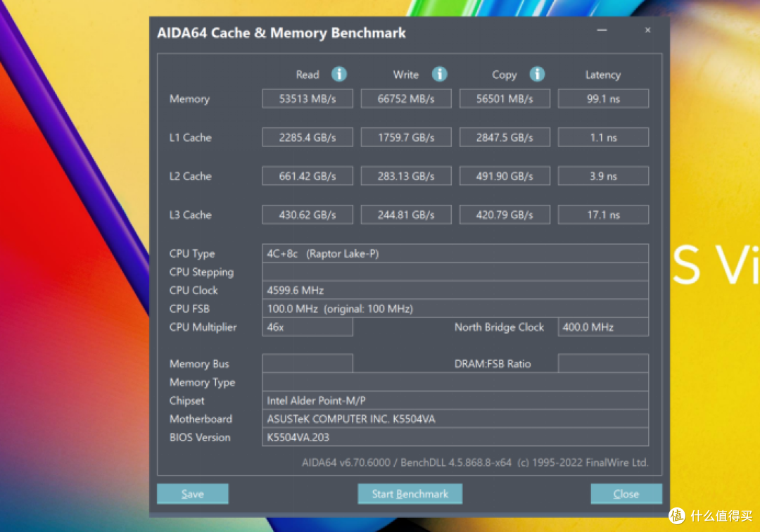This screenshot has width=760, height=532.
Task: Click the L3 Cache read value 430.62 GB/s
Action: [x=308, y=215]
